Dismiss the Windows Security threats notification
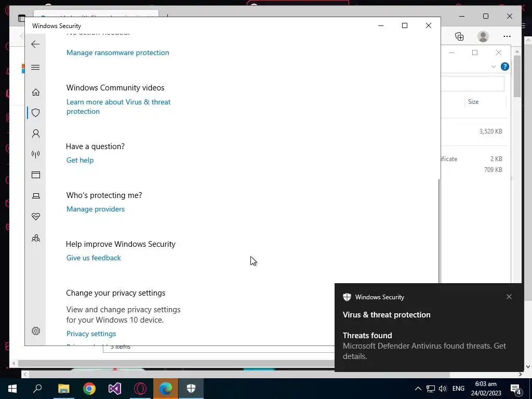The image size is (532, 399). [509, 297]
